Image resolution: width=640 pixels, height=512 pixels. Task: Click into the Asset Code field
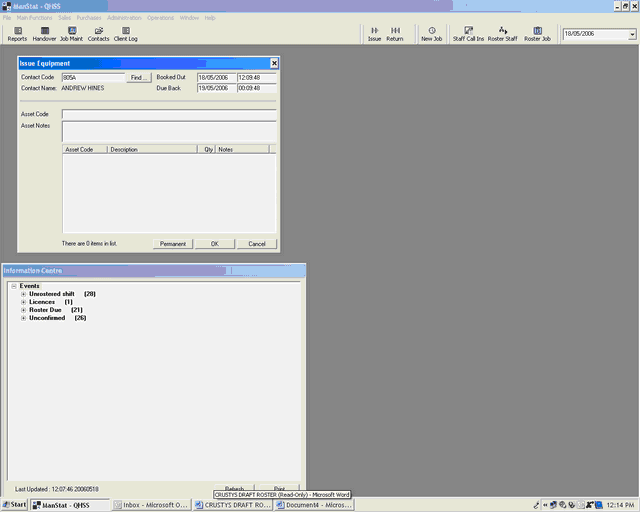pyautogui.click(x=168, y=114)
